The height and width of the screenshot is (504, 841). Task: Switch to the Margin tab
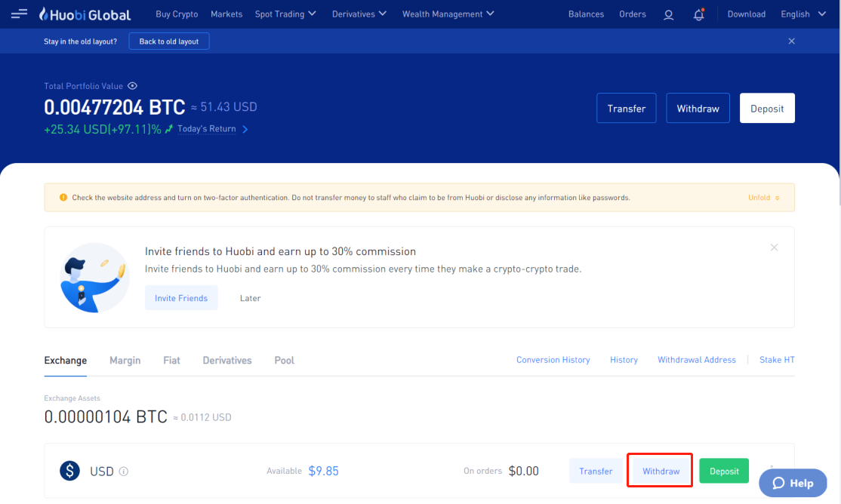(125, 361)
